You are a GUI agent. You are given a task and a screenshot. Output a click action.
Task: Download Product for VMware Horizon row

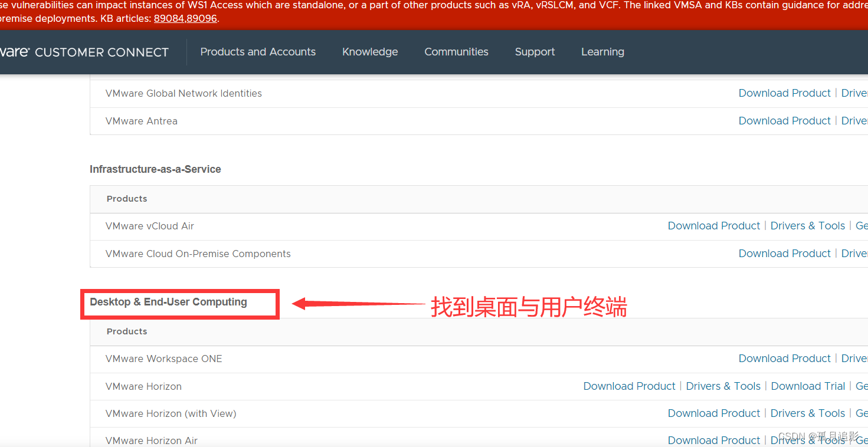point(629,386)
